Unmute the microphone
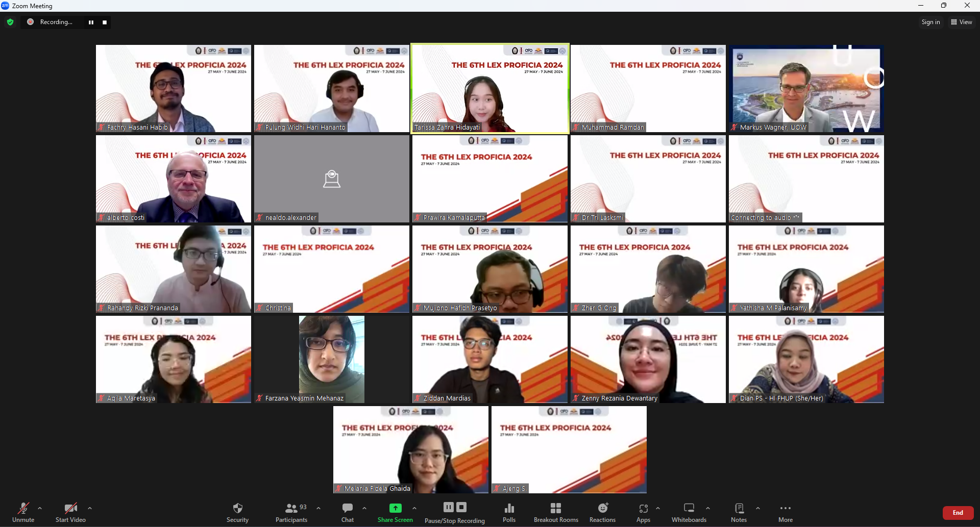Viewport: 980px width, 527px height. (x=23, y=512)
